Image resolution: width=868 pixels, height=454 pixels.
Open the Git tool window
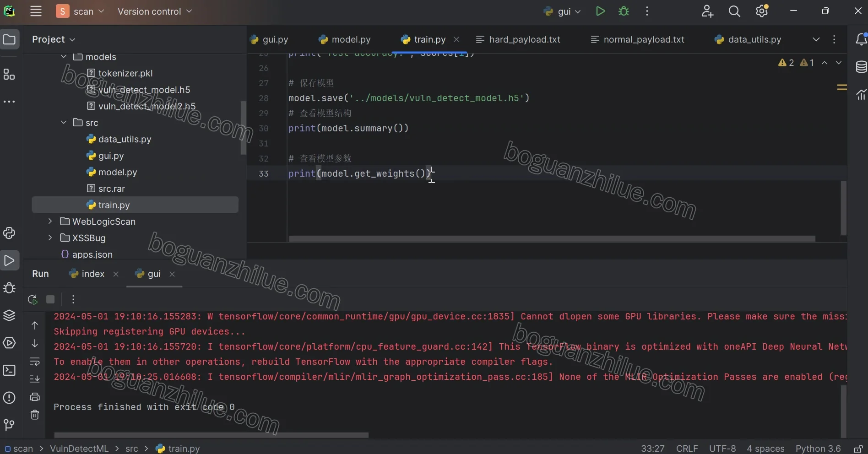9,425
